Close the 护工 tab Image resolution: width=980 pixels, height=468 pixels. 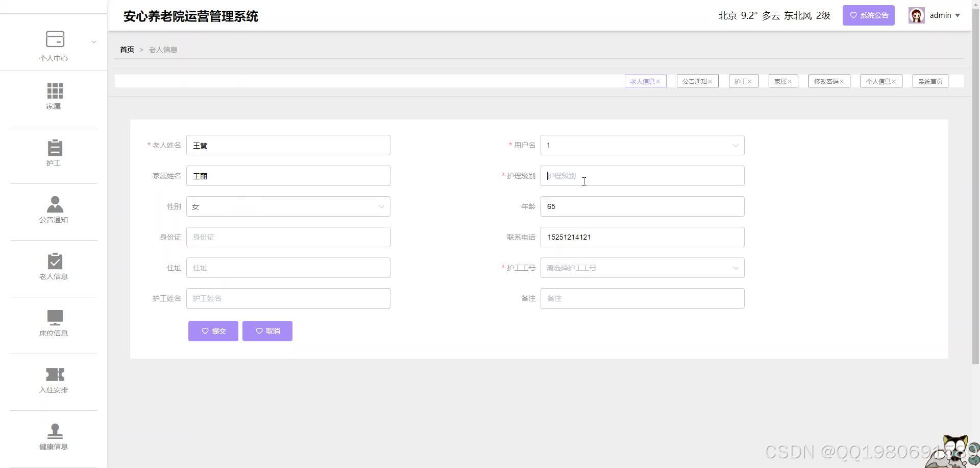click(x=750, y=82)
